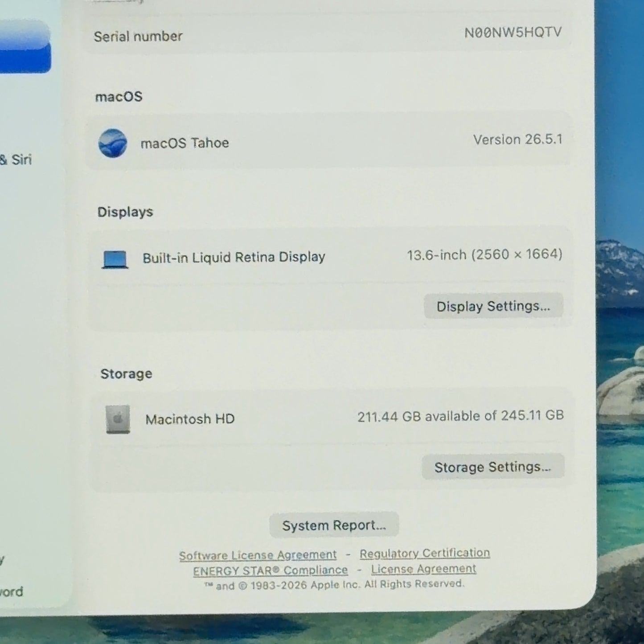The height and width of the screenshot is (644, 644).
Task: Click the Built-in Liquid Retina Display laptop icon
Action: pyautogui.click(x=115, y=259)
